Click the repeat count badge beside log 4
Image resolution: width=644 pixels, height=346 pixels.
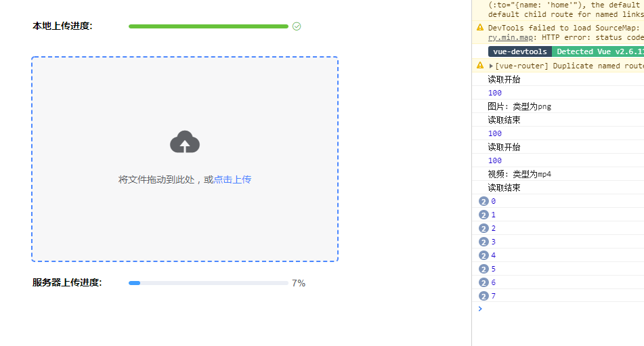point(484,255)
